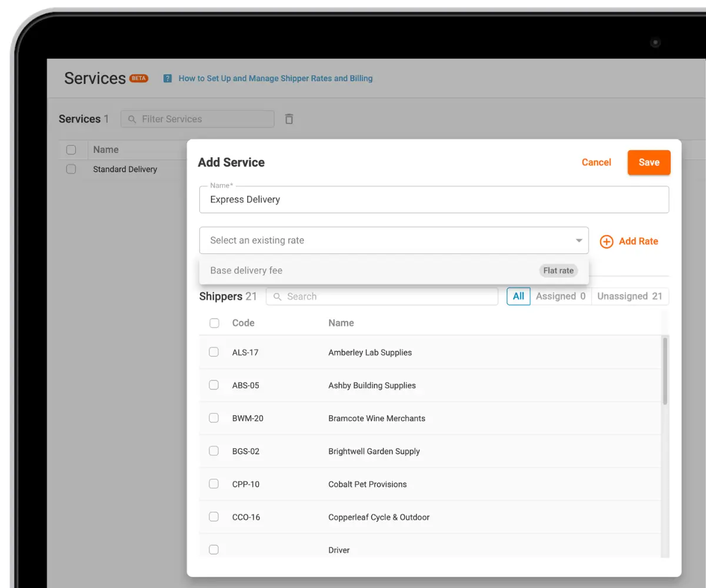Click the Copperleaf Cycle & Outdoor name

point(379,517)
